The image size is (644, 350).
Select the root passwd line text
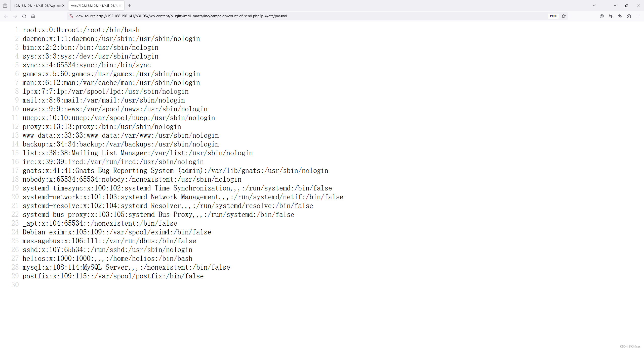point(81,30)
